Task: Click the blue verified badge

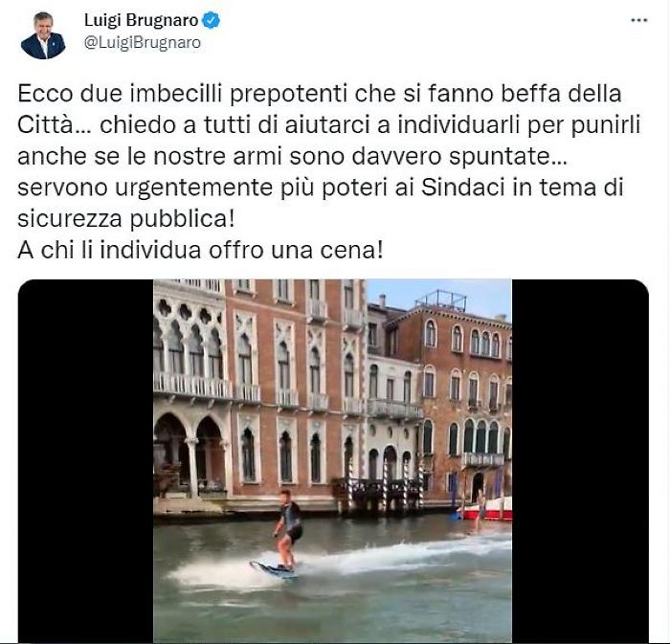Action: click(x=211, y=20)
